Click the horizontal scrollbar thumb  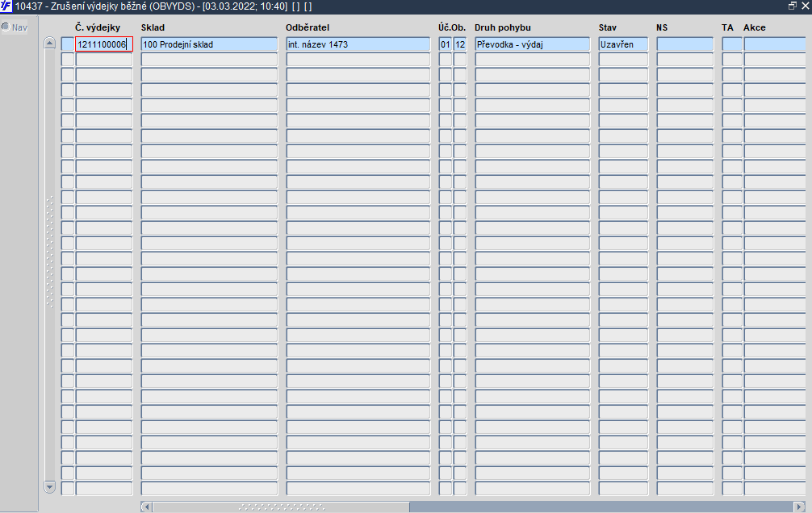[x=281, y=507]
